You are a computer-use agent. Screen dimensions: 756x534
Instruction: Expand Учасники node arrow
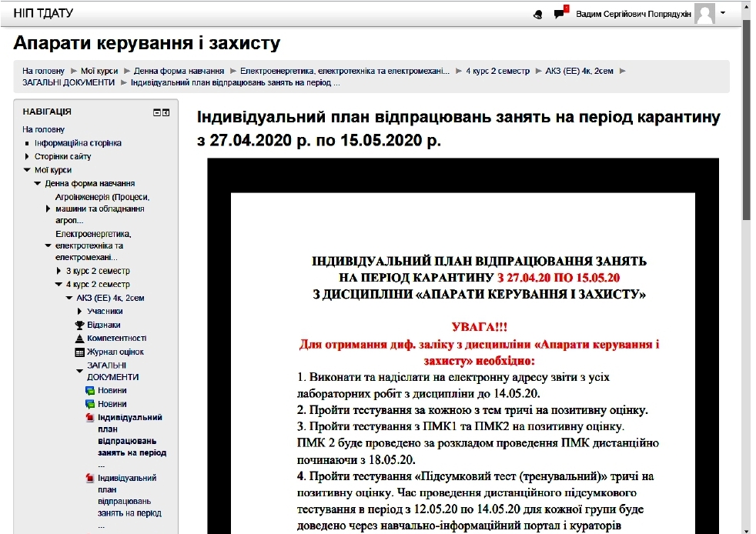[79, 312]
